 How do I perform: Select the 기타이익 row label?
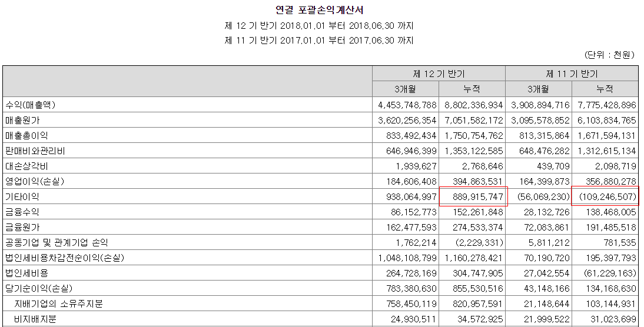22,196
